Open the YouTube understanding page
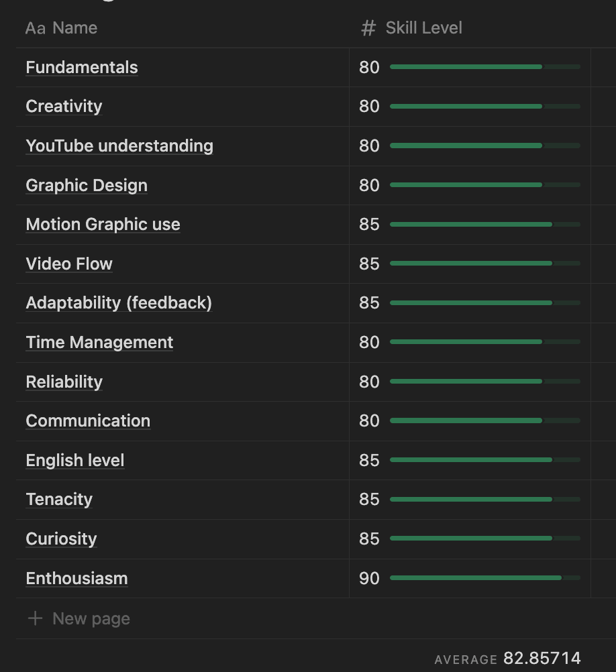 click(x=119, y=146)
